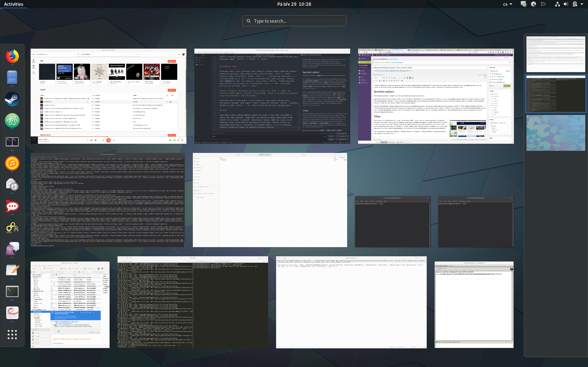Select the Google Play Music window thumbnail
Viewport: 588px width, 367px height.
coord(108,96)
